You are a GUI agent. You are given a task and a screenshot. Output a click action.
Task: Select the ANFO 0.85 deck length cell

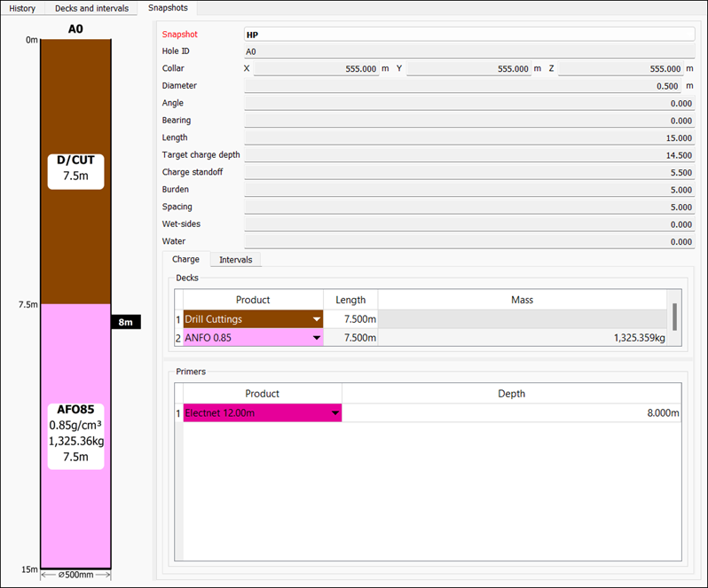[350, 338]
